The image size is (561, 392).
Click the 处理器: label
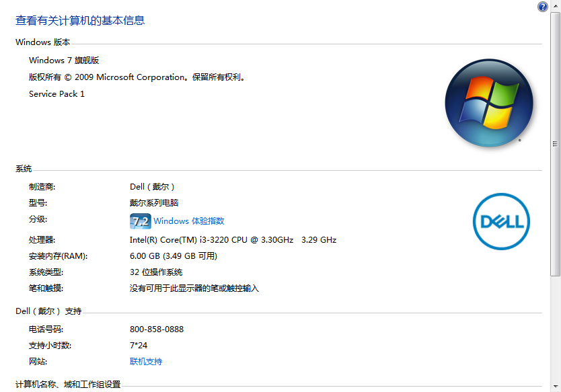(x=42, y=240)
